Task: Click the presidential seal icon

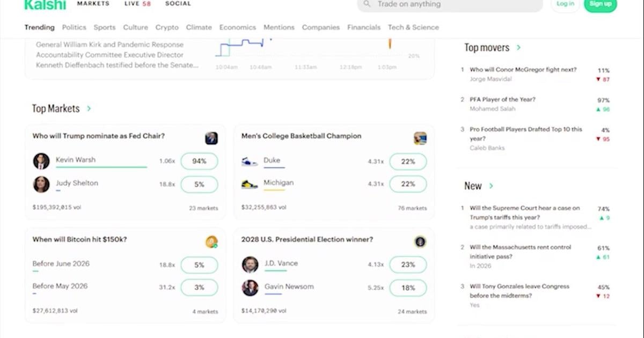Action: click(x=420, y=242)
